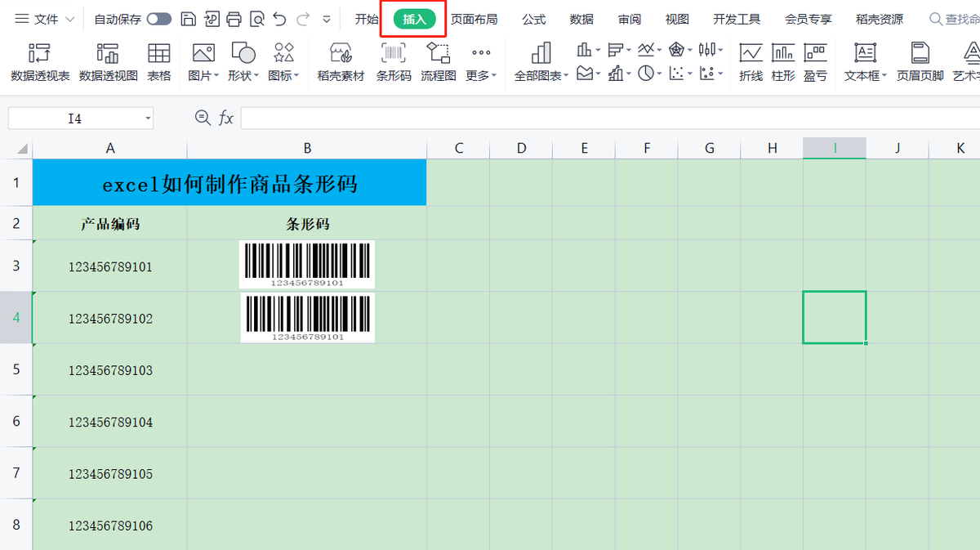Click title cell excel如何制作商品条形码
Image resolution: width=980 pixels, height=550 pixels.
pyautogui.click(x=229, y=182)
